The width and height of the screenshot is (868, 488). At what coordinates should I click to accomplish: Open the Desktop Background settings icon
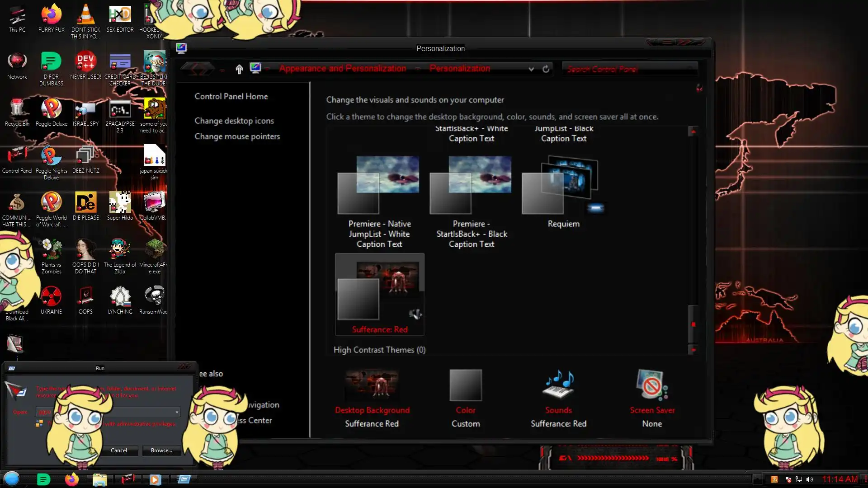tap(372, 385)
